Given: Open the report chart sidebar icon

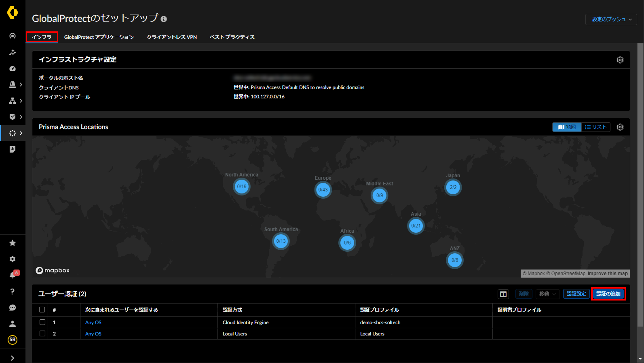Looking at the screenshot, I should (12, 149).
